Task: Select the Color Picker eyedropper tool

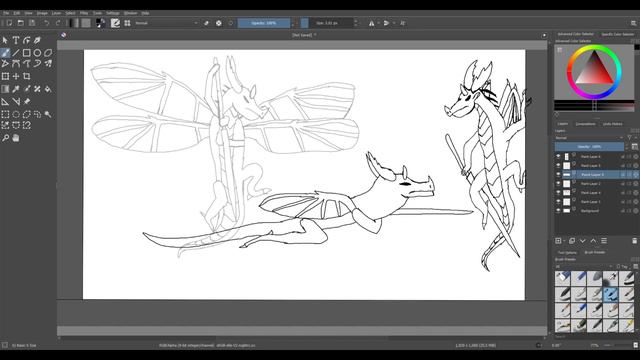Action: point(16,89)
